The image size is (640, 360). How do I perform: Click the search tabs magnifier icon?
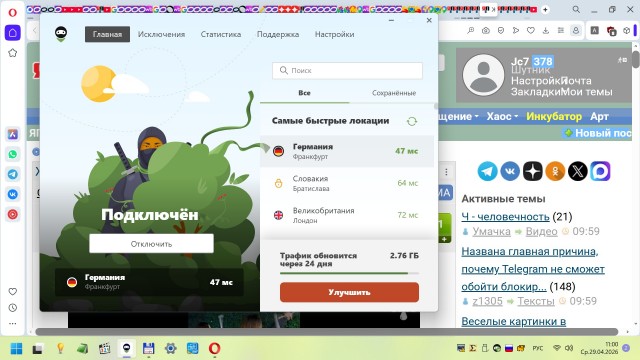[576, 9]
